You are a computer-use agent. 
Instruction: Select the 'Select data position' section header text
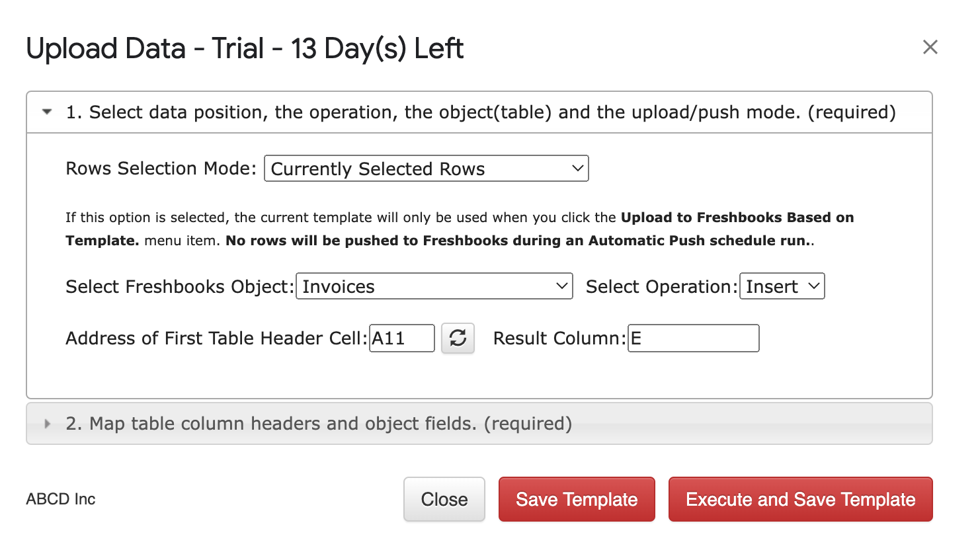tap(481, 112)
